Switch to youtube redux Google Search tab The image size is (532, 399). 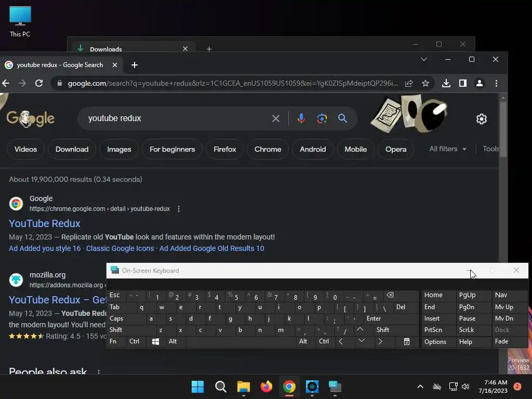(x=61, y=65)
